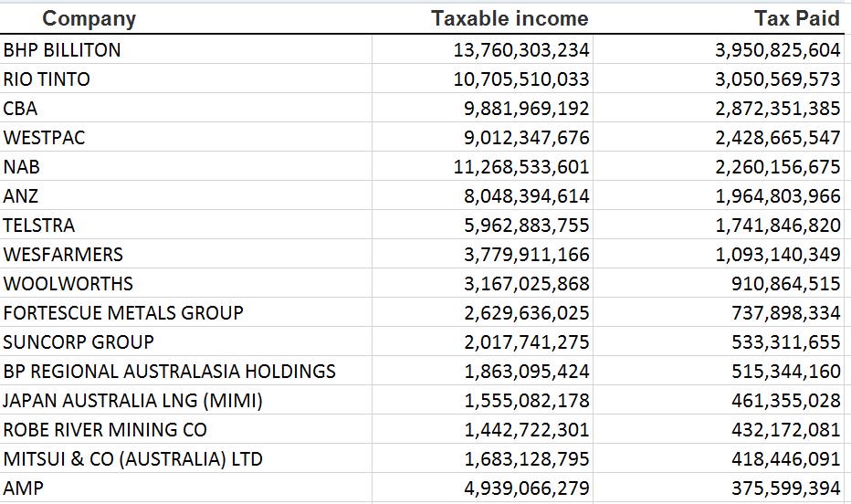Select the NAB company cell
Screen dimensions: 851x504
click(22, 167)
